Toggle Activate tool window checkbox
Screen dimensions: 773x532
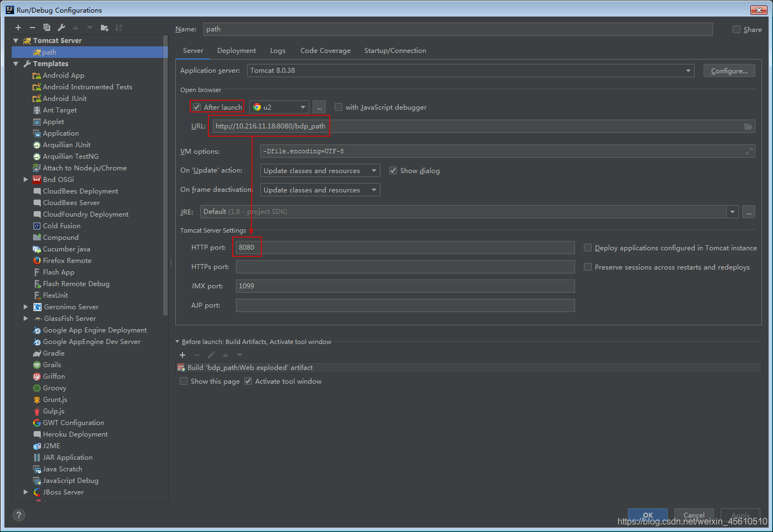pyautogui.click(x=248, y=381)
